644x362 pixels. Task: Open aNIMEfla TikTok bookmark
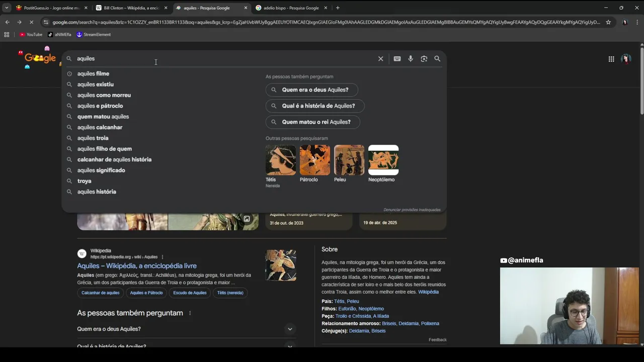click(59, 35)
